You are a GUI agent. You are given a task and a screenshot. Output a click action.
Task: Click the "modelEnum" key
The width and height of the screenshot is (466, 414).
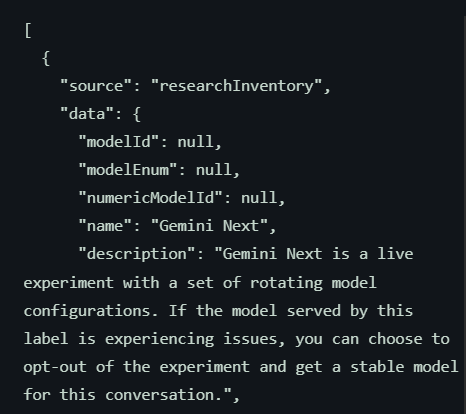pyautogui.click(x=128, y=170)
